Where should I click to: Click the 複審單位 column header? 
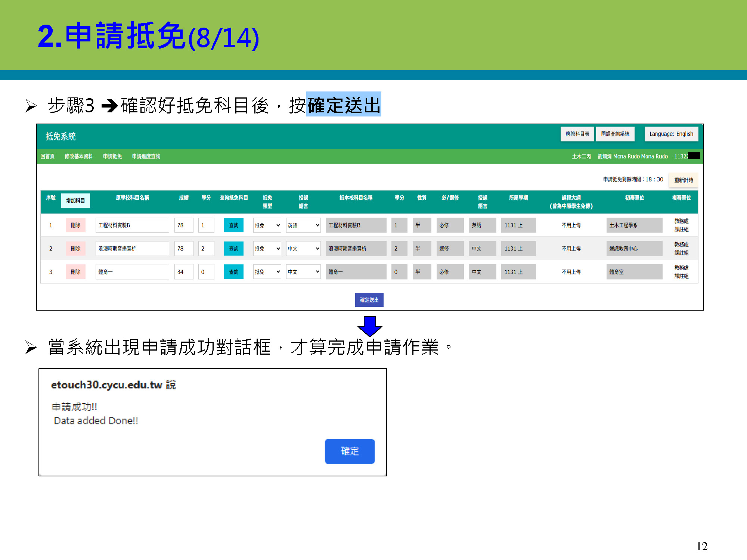(x=681, y=197)
